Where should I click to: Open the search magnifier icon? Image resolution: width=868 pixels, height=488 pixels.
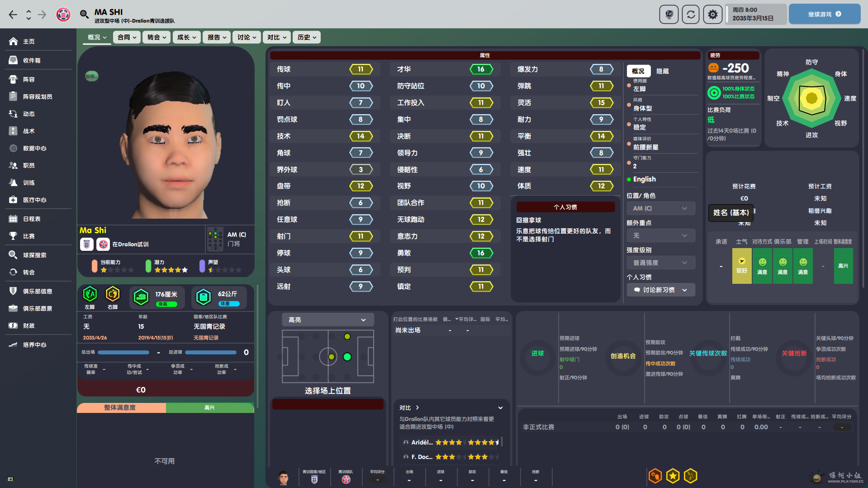(x=84, y=14)
